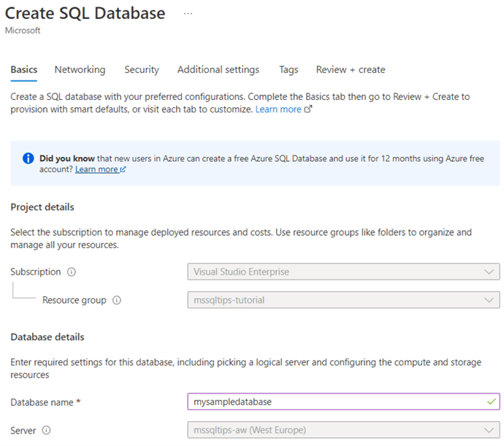Click the info icon beside Server label

coord(47,431)
